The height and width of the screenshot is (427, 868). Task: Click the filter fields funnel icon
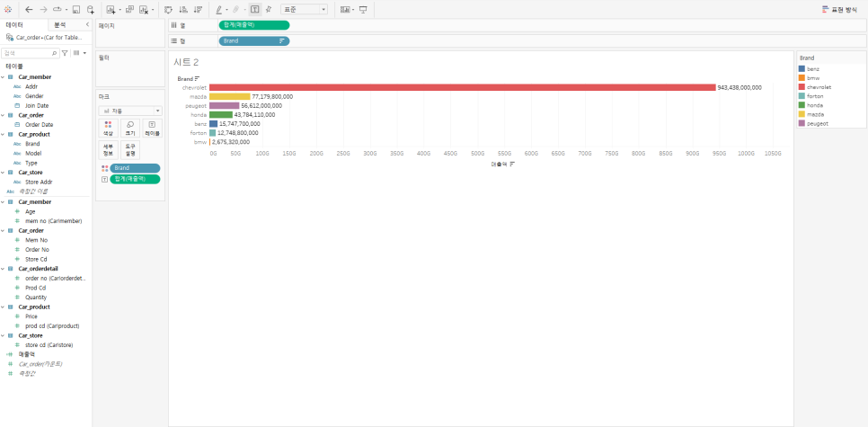pos(65,53)
